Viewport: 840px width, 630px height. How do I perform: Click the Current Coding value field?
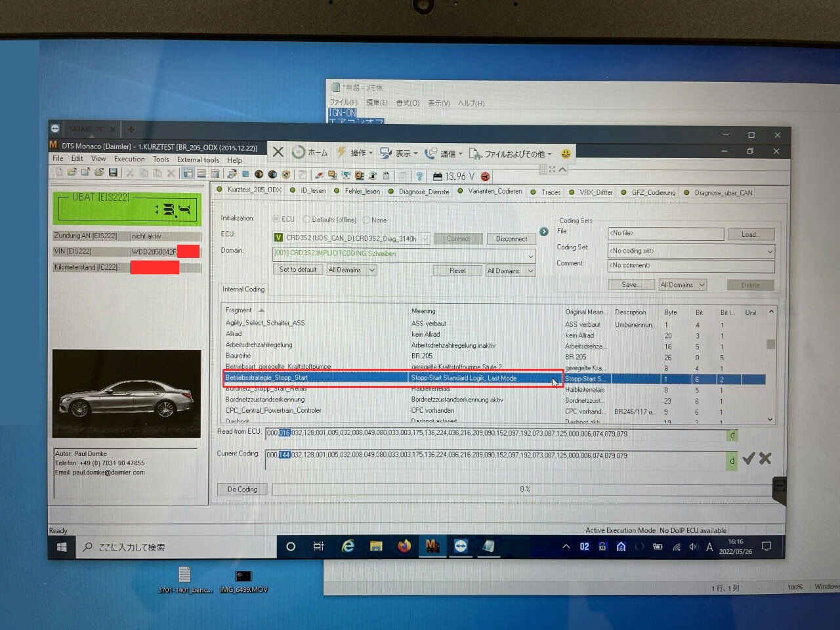pyautogui.click(x=495, y=459)
